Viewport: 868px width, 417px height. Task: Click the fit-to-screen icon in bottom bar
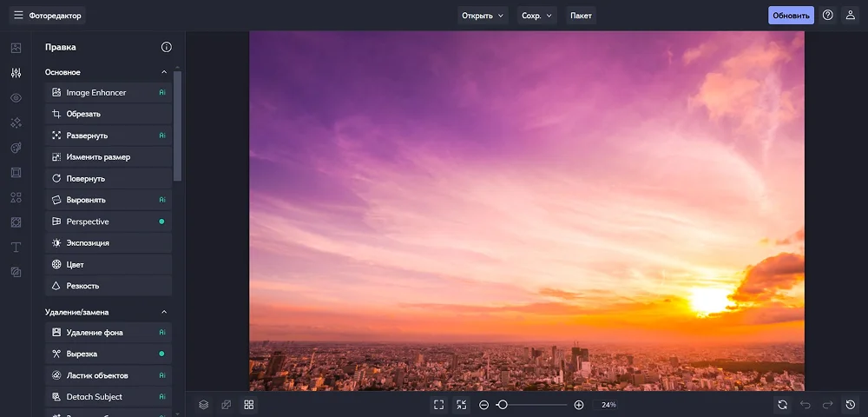point(439,405)
